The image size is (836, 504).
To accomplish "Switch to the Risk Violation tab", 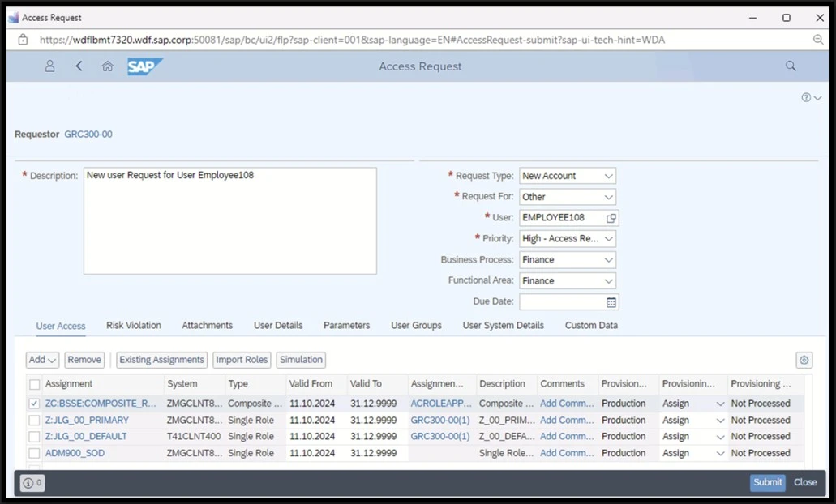I will click(133, 325).
